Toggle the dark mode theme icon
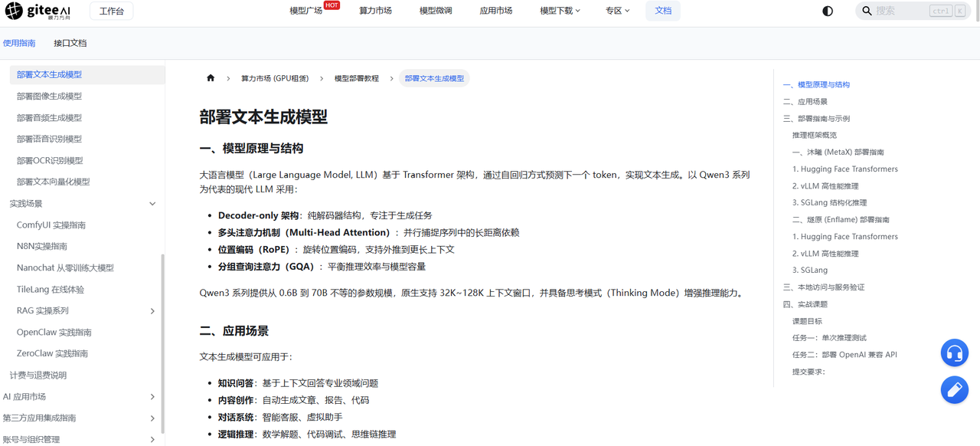This screenshot has height=446, width=980. point(828,11)
